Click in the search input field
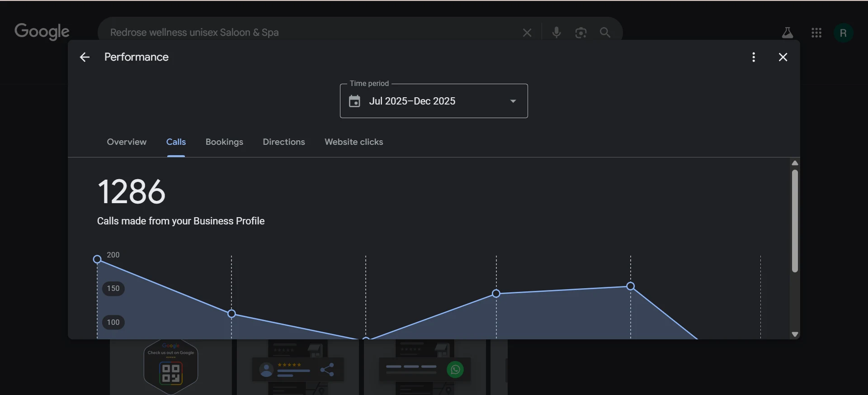868x395 pixels. click(307, 33)
